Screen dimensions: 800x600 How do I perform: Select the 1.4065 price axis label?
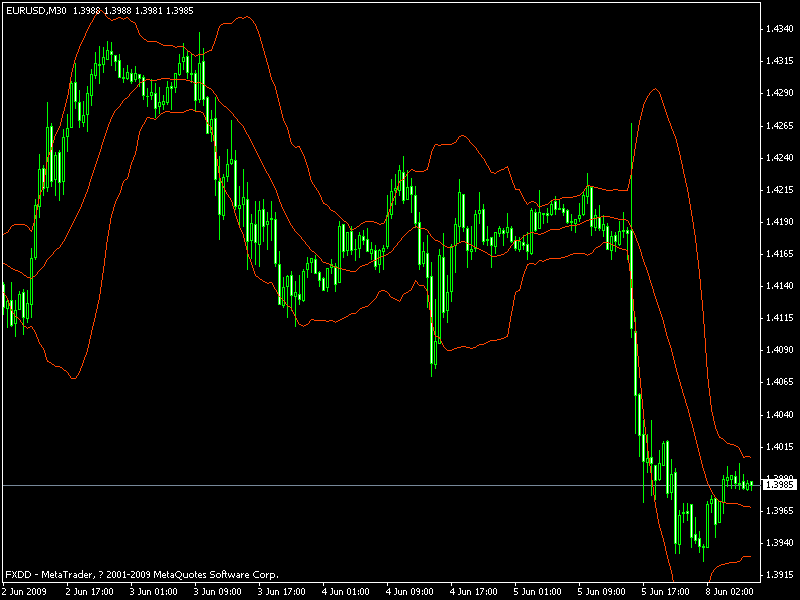tap(780, 382)
